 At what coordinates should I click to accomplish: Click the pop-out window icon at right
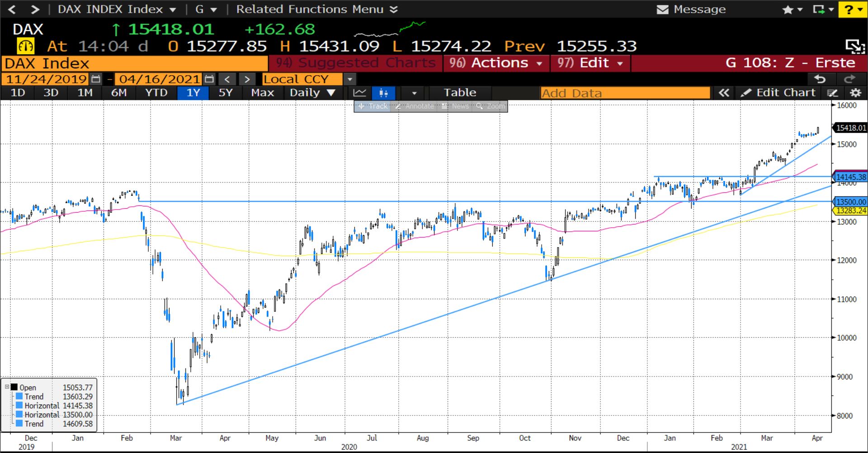855,46
